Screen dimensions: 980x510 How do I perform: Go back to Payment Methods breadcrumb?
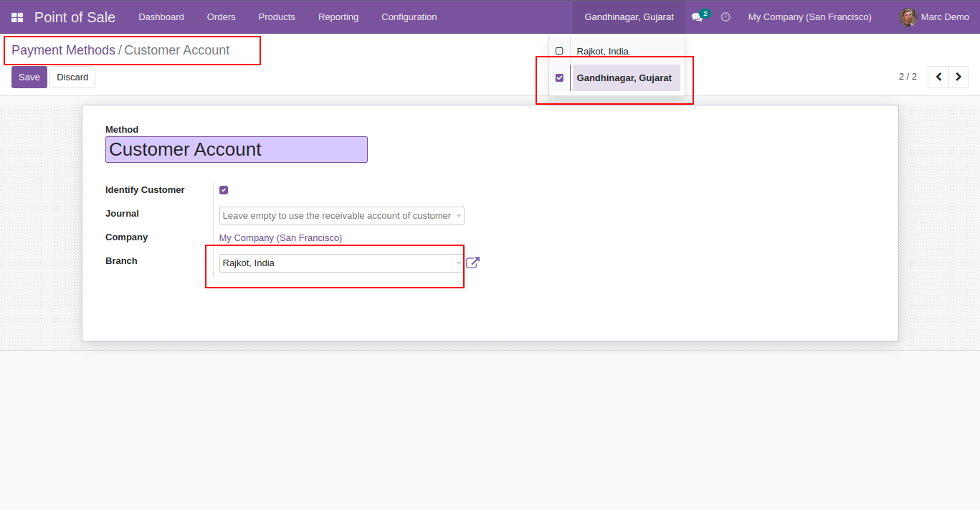(x=63, y=50)
